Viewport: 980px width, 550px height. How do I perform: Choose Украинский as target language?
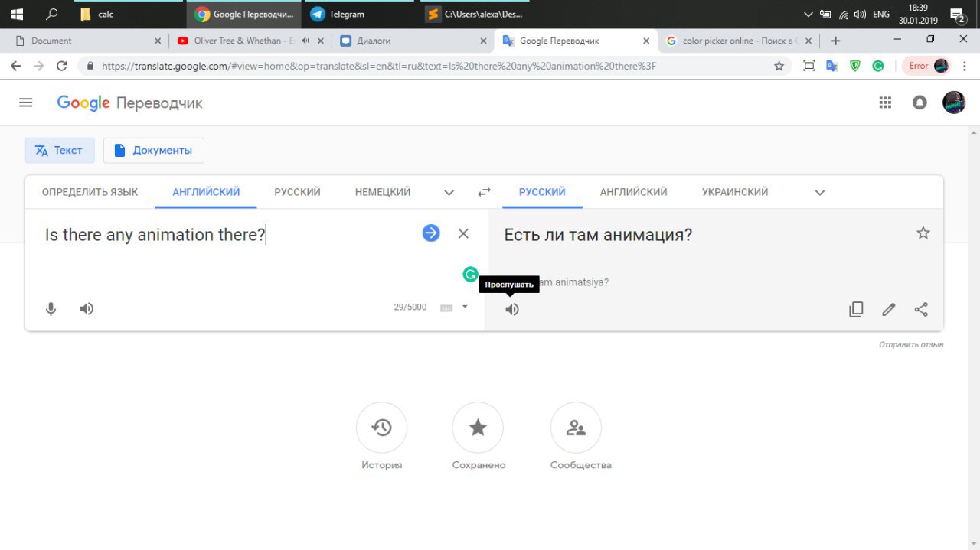point(735,192)
